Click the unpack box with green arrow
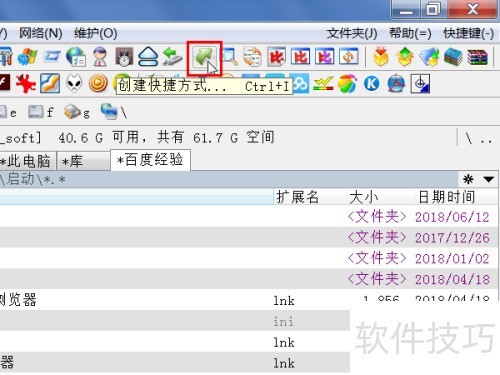This screenshot has height=375, width=500. (405, 57)
